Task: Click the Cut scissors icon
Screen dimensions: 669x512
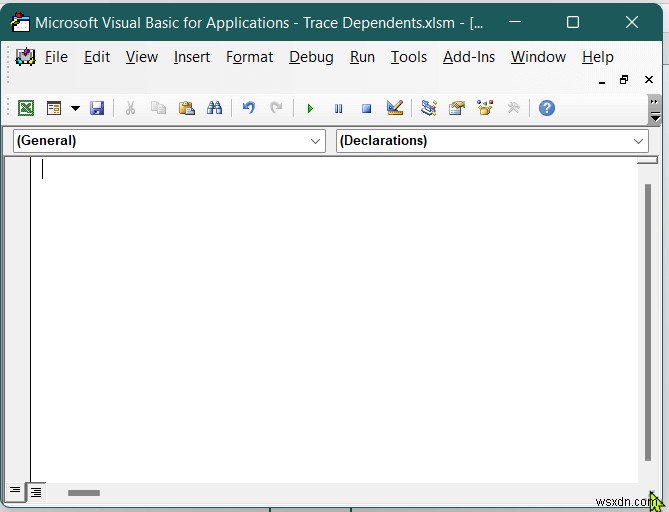Action: tap(130, 108)
